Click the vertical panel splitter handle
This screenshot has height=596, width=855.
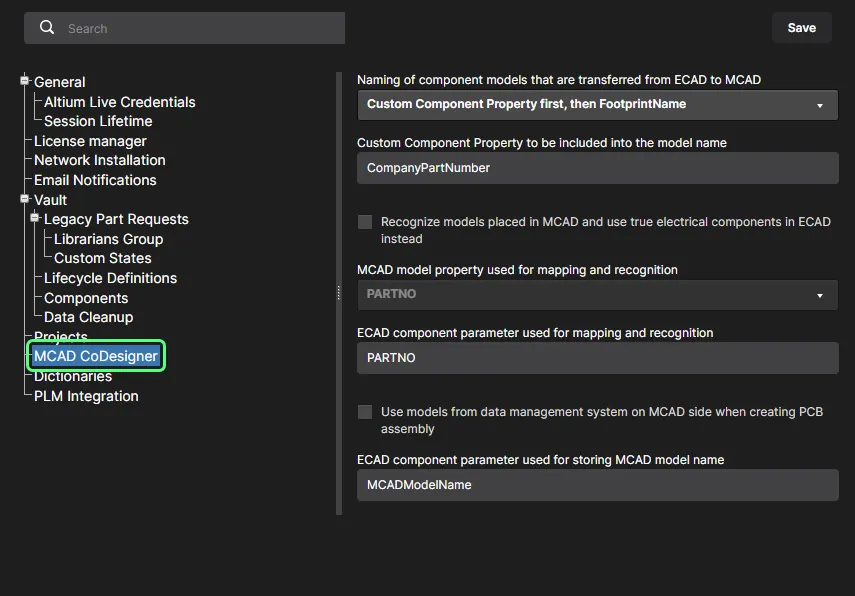pos(339,293)
